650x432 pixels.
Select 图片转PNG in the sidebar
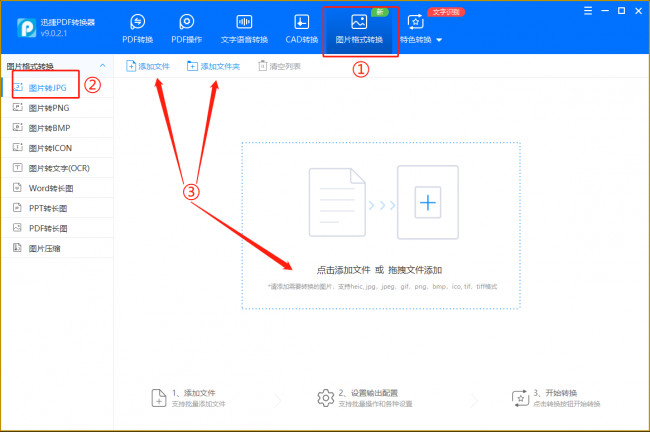pyautogui.click(x=57, y=108)
